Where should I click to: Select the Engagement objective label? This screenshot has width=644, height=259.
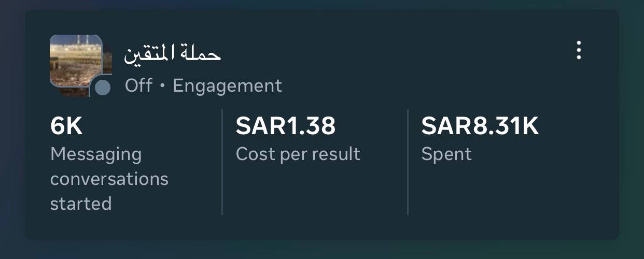pos(227,85)
